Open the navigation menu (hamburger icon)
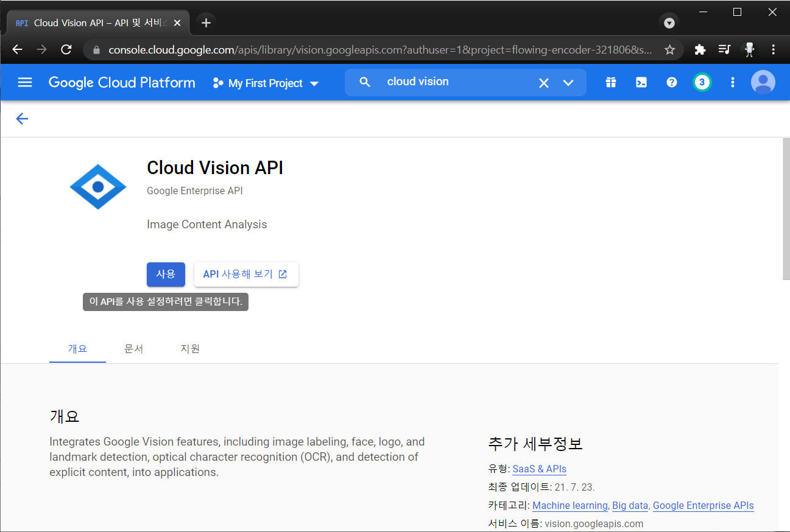Image resolution: width=790 pixels, height=532 pixels. pyautogui.click(x=24, y=82)
